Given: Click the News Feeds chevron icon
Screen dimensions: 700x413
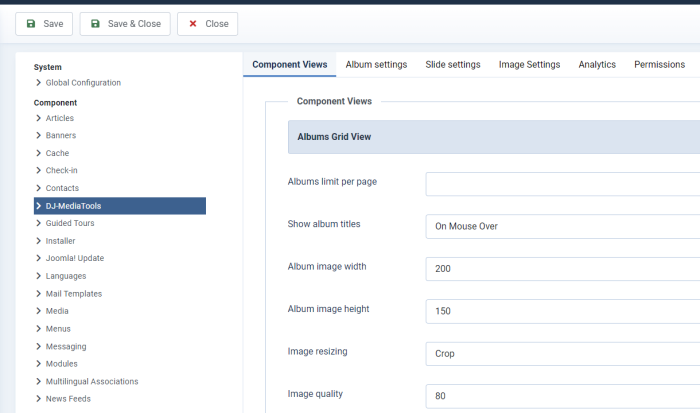Looking at the screenshot, I should pos(38,399).
